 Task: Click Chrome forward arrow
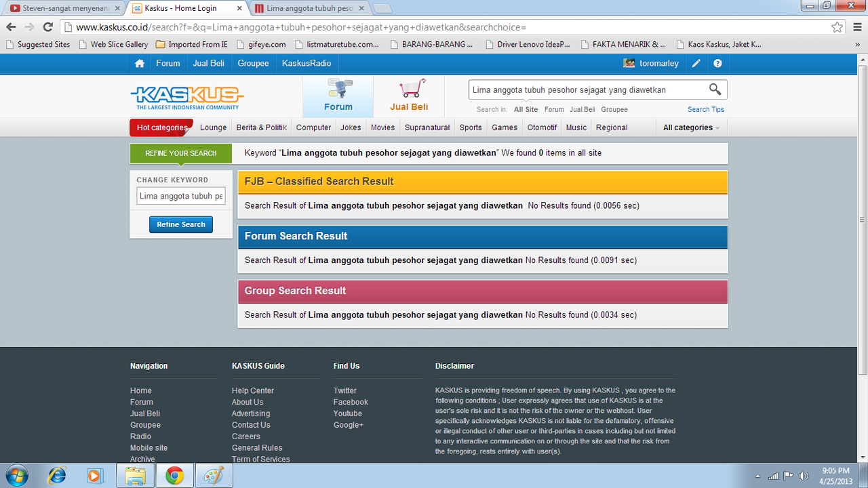[x=29, y=27]
